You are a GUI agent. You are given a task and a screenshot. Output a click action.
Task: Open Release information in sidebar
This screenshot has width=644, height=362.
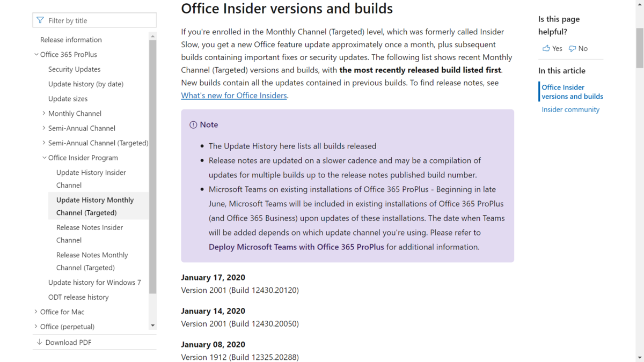[x=71, y=40]
